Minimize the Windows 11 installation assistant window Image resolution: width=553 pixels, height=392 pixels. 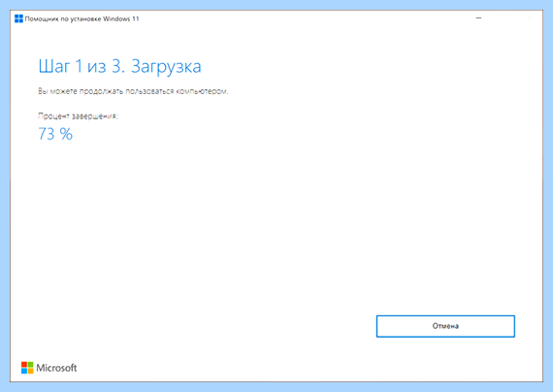pos(478,18)
